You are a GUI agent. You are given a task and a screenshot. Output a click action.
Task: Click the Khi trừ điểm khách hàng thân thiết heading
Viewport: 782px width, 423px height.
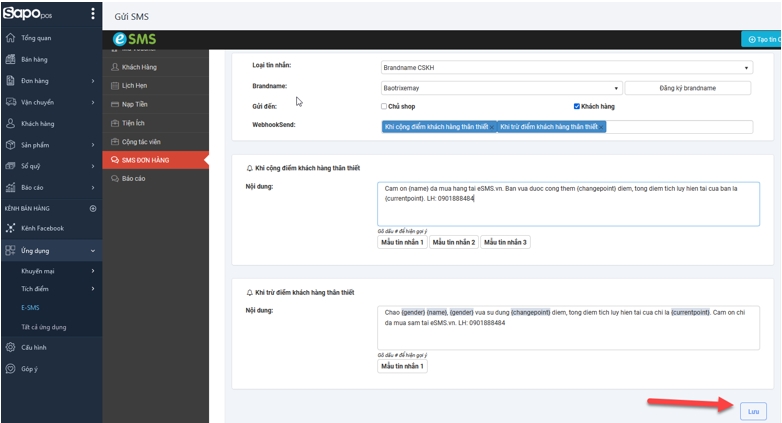(x=304, y=292)
